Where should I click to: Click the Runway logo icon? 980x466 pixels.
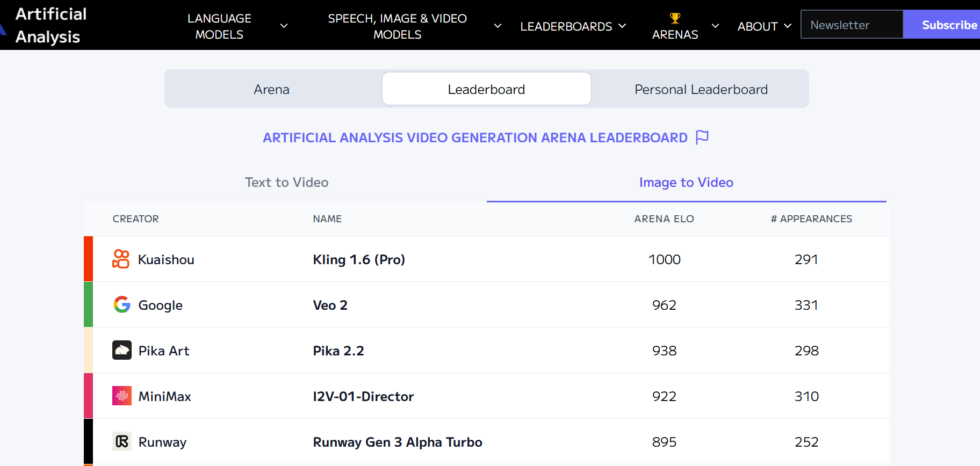(x=122, y=441)
